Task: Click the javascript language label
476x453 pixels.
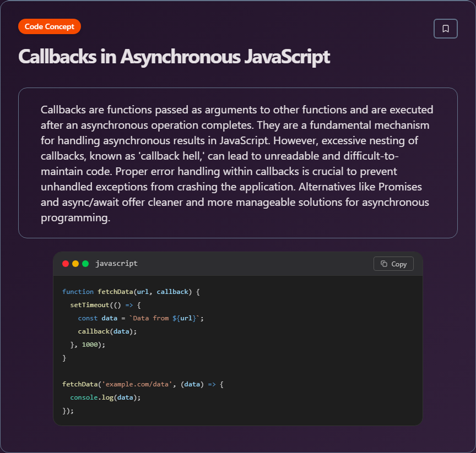Action: [116, 264]
